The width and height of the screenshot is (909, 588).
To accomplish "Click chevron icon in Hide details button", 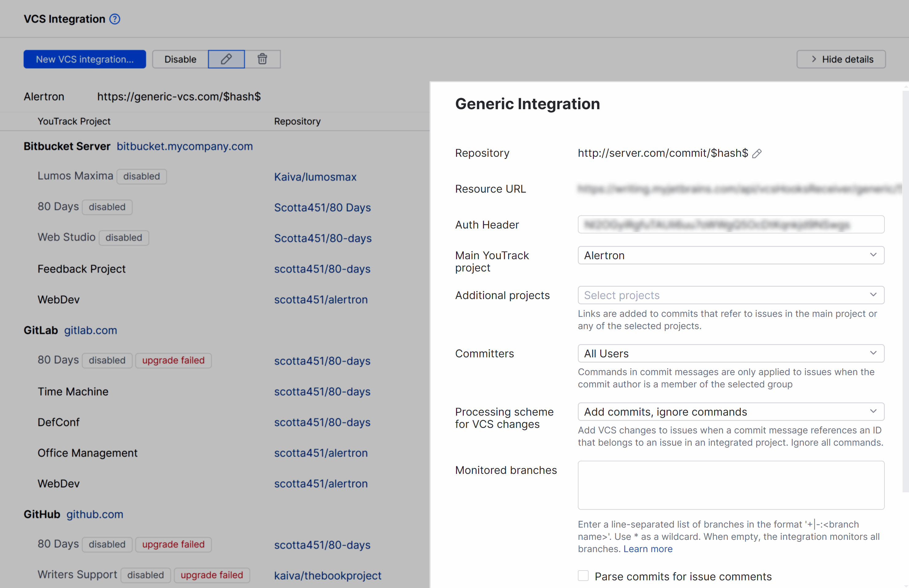I will (814, 59).
